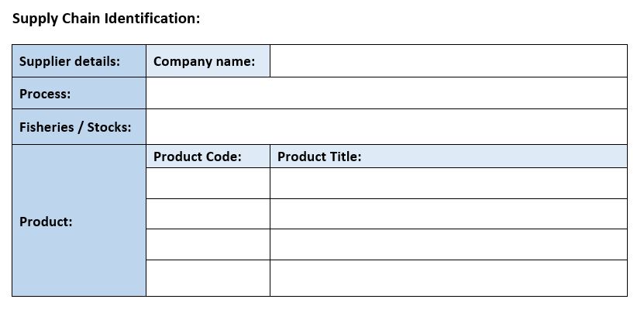Select the Supplier details label cell

tap(79, 61)
